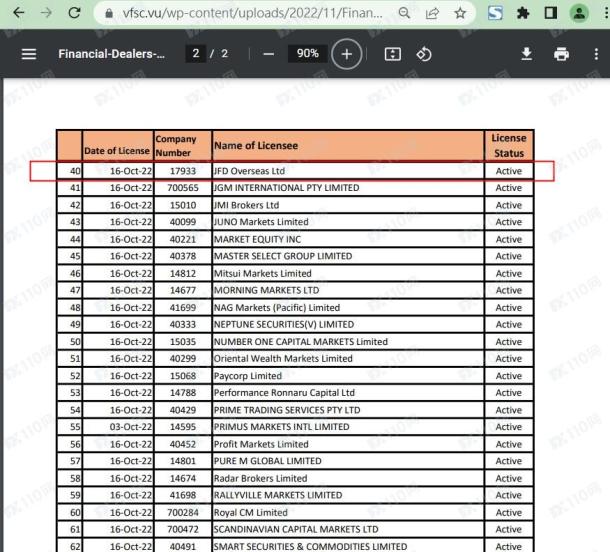Reload the current page

[x=74, y=13]
